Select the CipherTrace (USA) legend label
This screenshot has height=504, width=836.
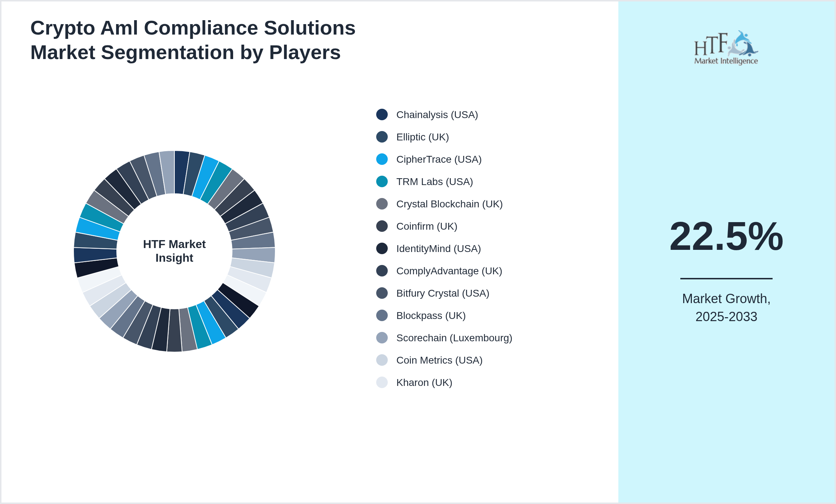[439, 159]
